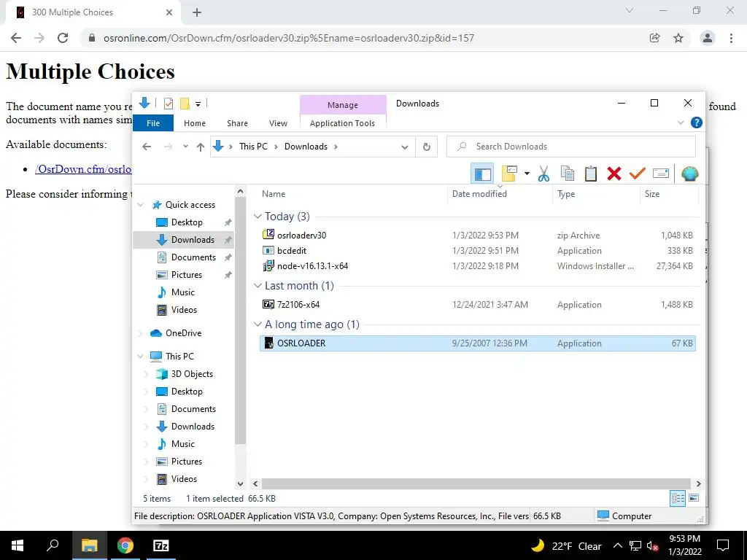Go up one folder level
747x560 pixels.
pos(201,147)
